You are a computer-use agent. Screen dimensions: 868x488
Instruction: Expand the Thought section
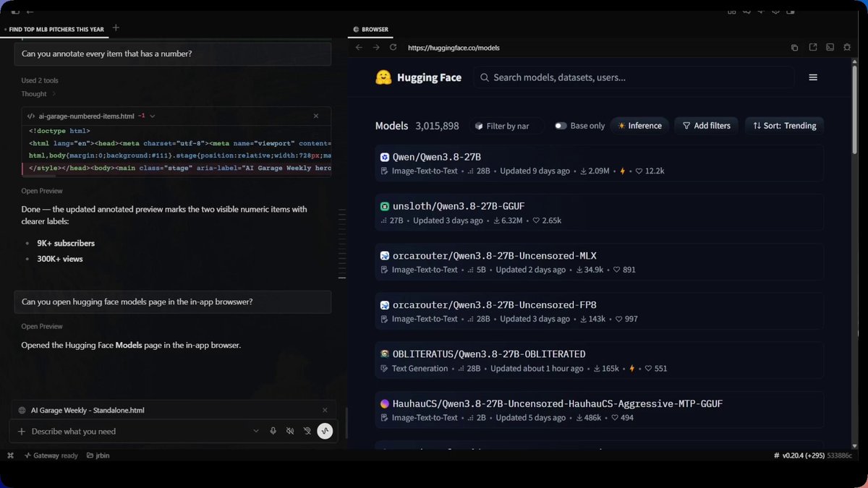[x=38, y=94]
